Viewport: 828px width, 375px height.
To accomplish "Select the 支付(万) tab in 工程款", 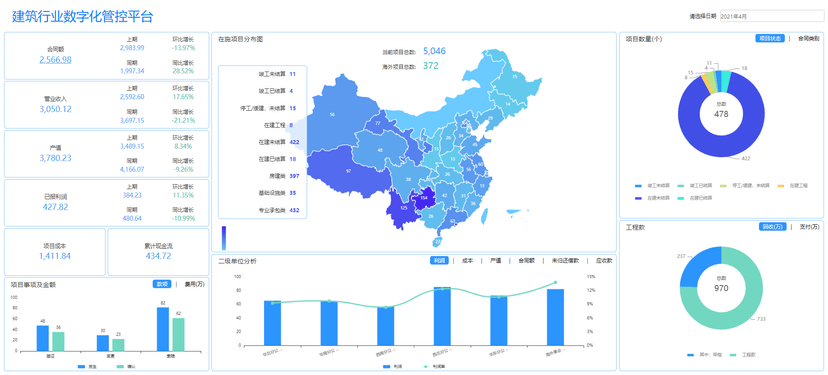I will 810,227.
